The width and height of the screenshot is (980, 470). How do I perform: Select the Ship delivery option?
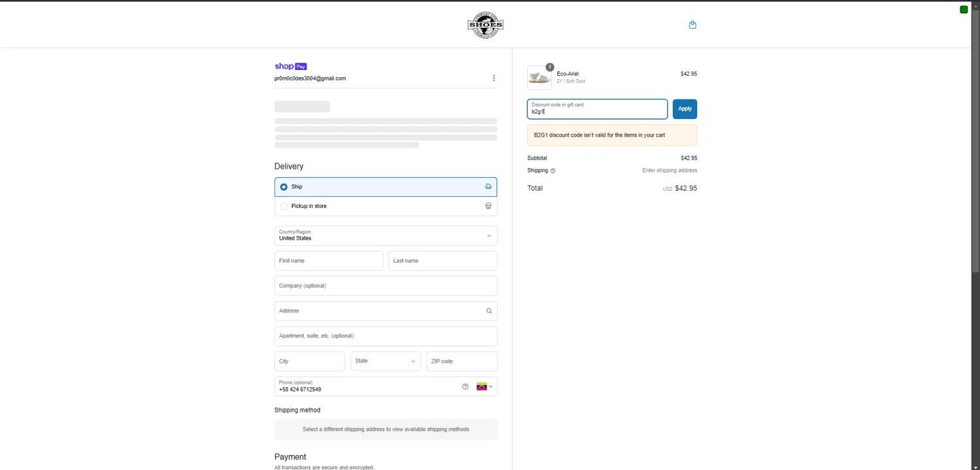pos(385,187)
